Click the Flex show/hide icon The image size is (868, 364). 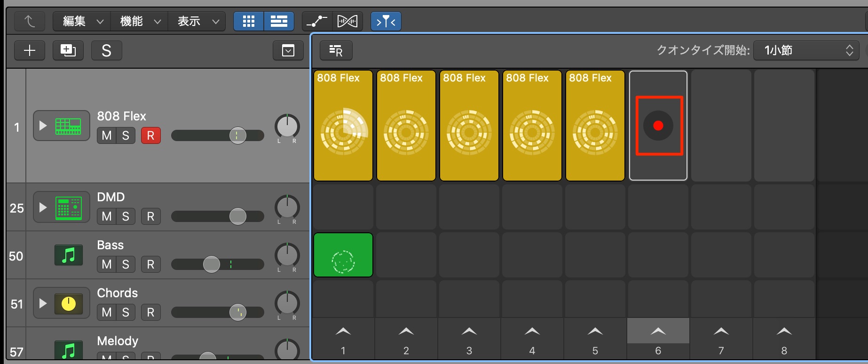pos(347,21)
